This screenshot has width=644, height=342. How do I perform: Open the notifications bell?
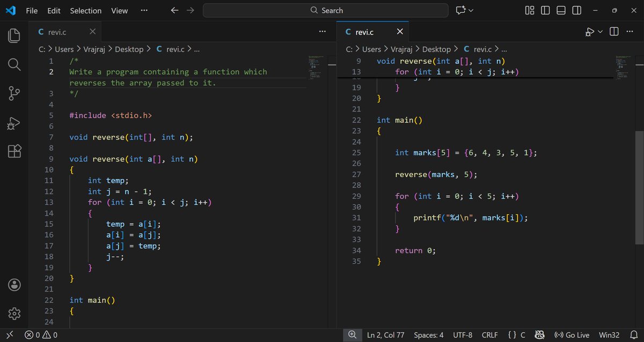633,335
